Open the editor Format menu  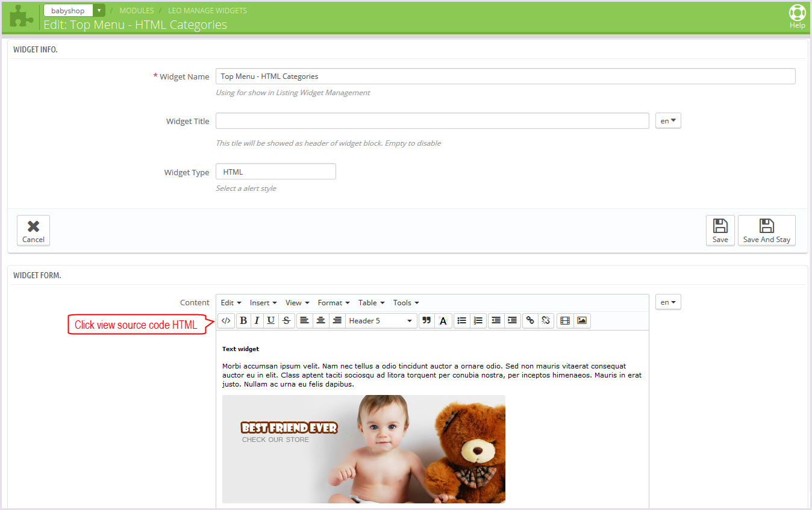334,303
